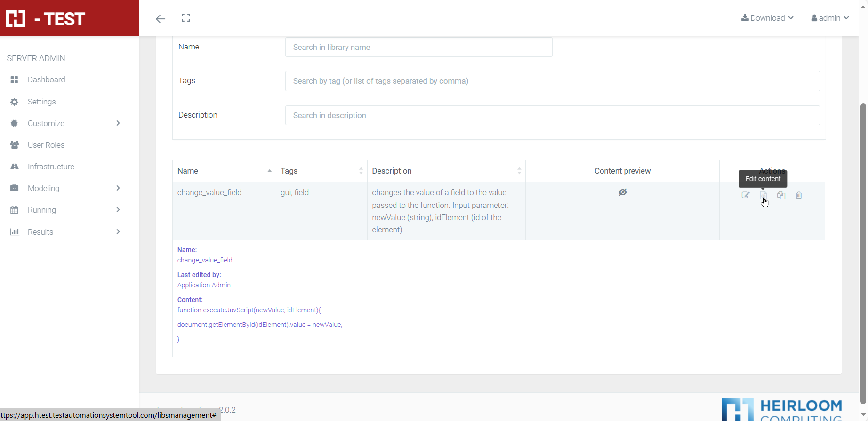Toggle fullscreen mode icon
This screenshot has height=421, width=868.
point(186,18)
